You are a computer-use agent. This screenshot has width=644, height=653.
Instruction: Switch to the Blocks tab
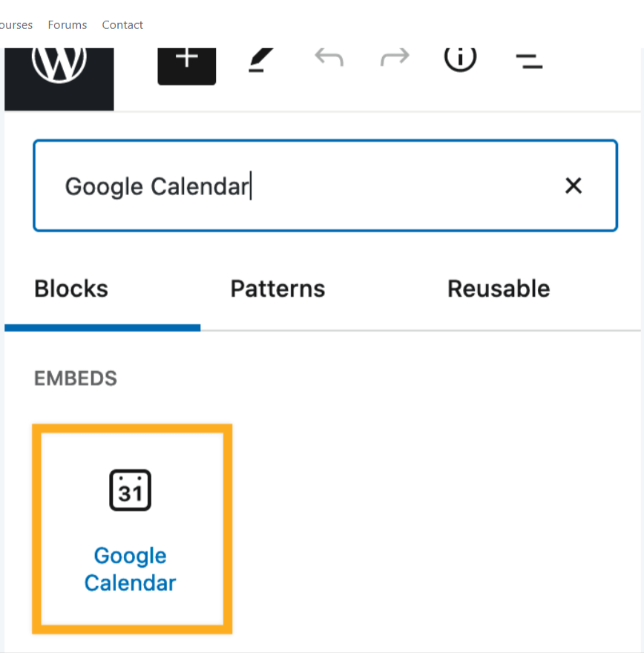71,289
